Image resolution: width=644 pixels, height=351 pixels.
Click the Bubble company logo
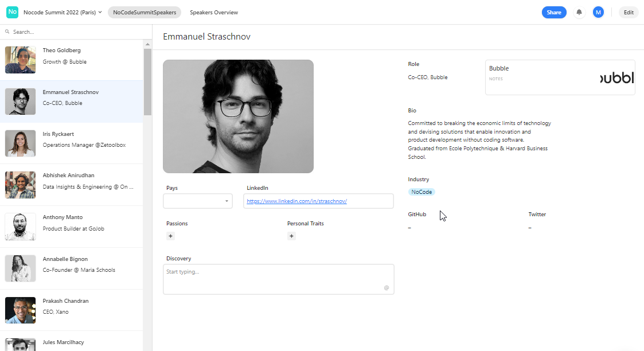coord(616,78)
